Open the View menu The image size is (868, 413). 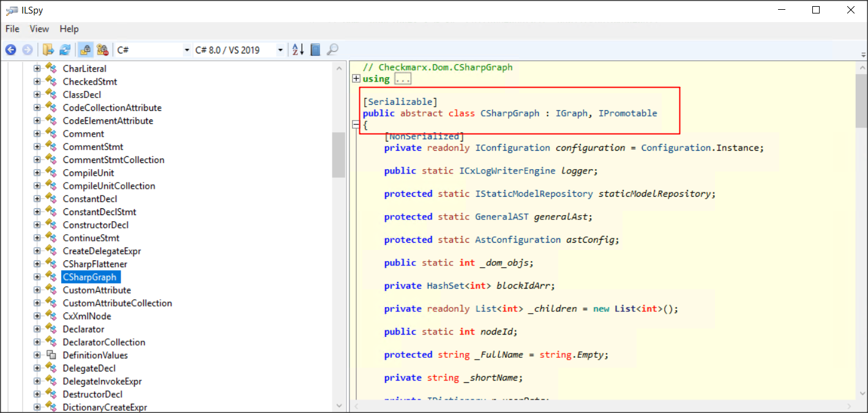39,29
